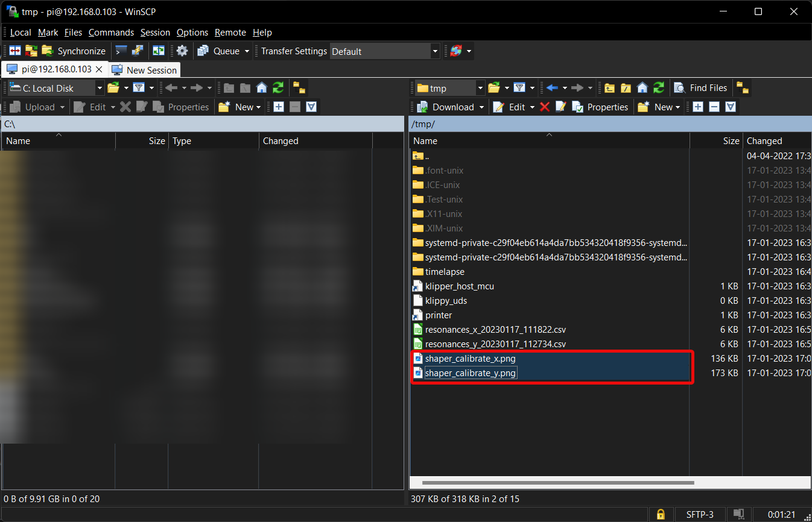Refresh the remote /tmp panel
Image resolution: width=812 pixels, height=522 pixels.
659,88
